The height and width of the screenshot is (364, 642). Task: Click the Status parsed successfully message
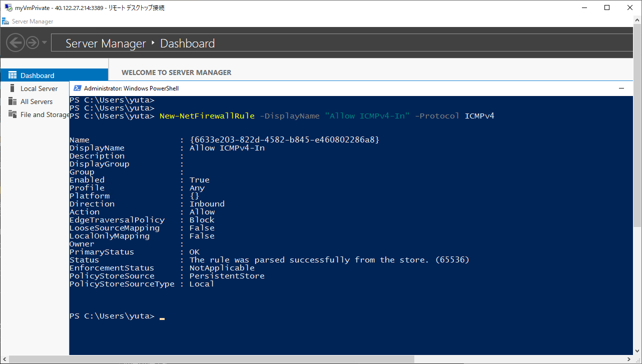click(x=329, y=260)
